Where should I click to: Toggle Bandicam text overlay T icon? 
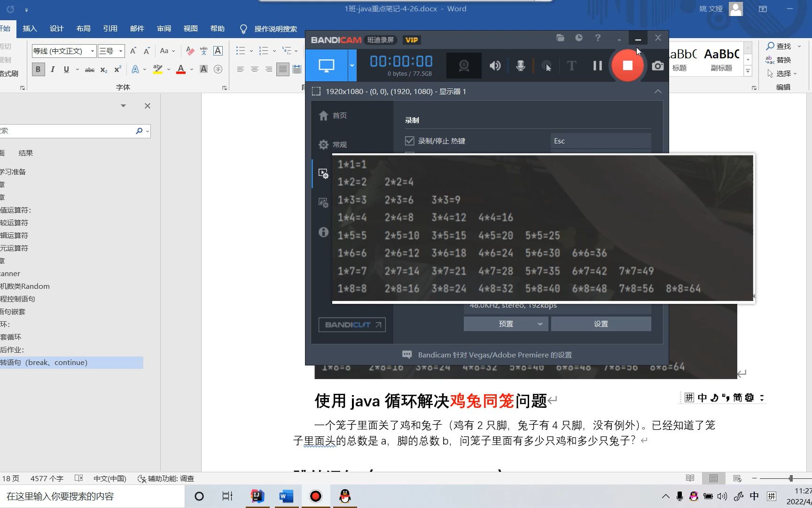(572, 66)
